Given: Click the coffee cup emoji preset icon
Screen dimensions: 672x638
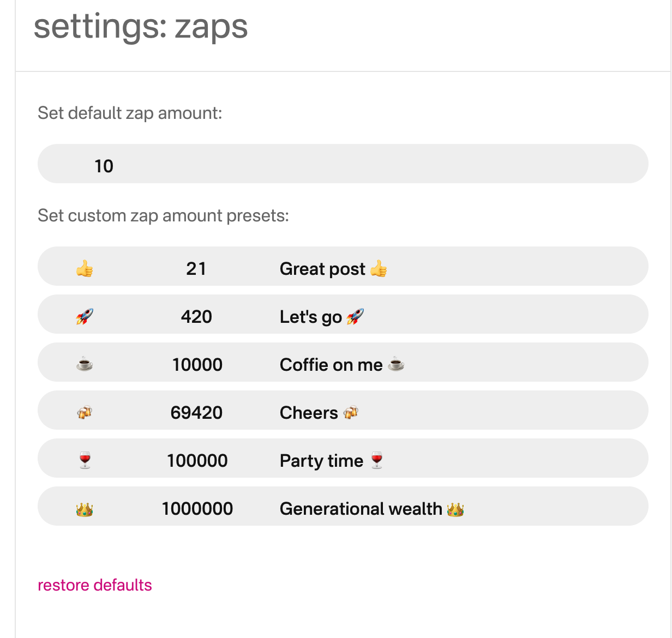Looking at the screenshot, I should pyautogui.click(x=85, y=364).
